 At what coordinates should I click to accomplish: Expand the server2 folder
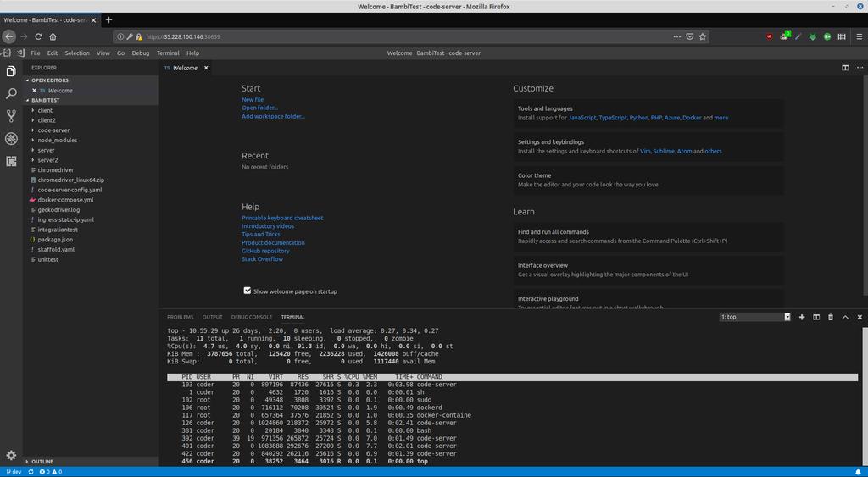(x=92, y=160)
